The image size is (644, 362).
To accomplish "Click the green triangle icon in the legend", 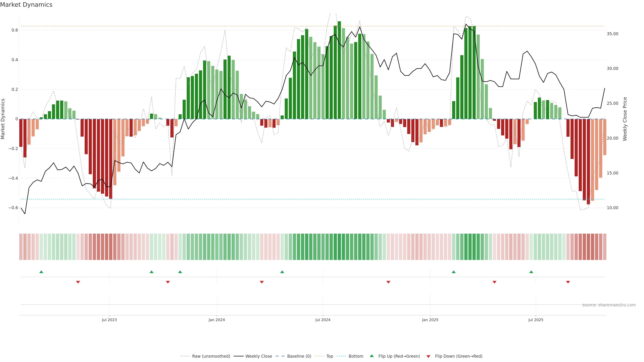I will click(x=372, y=356).
